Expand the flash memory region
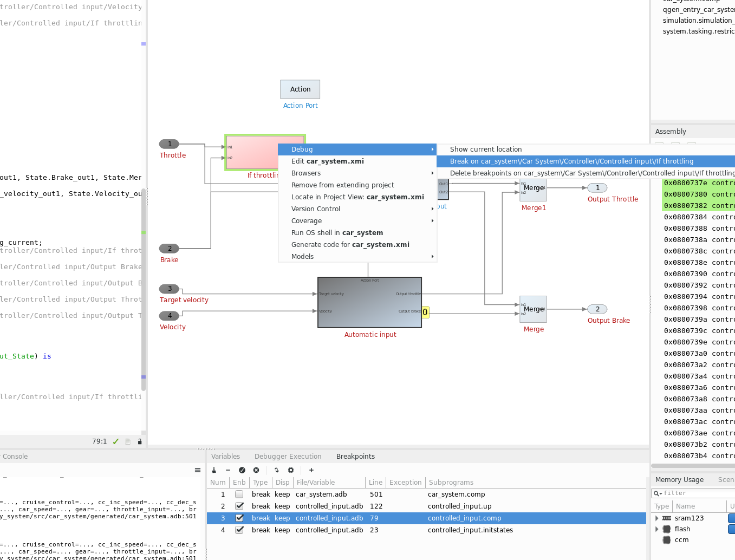The height and width of the screenshot is (560, 735). click(x=657, y=529)
